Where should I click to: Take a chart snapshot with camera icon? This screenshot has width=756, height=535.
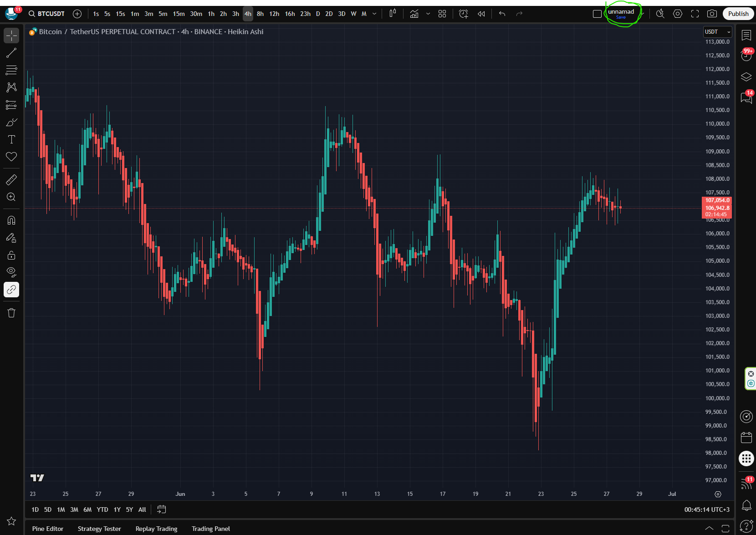(712, 14)
